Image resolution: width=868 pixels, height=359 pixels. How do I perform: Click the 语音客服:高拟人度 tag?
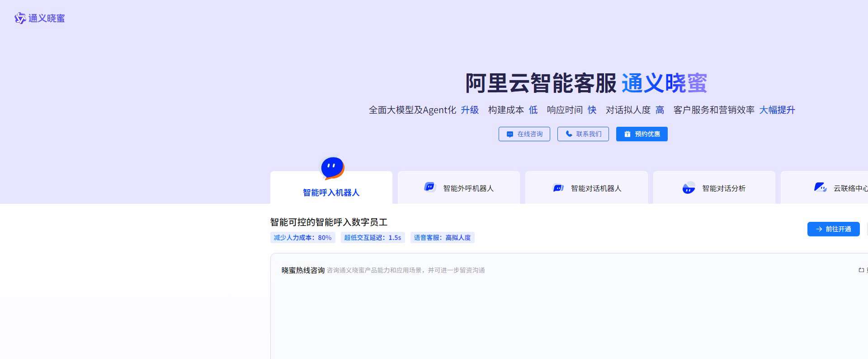[443, 238]
